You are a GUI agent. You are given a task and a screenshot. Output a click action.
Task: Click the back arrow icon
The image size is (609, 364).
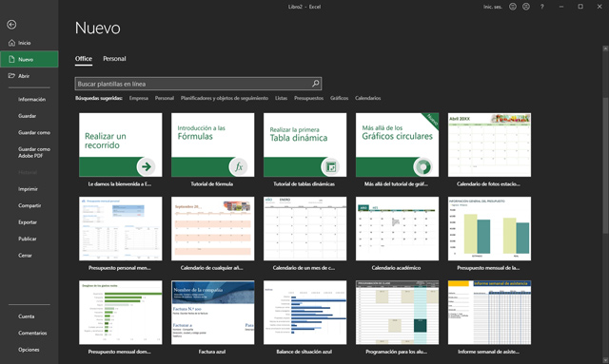pyautogui.click(x=11, y=25)
